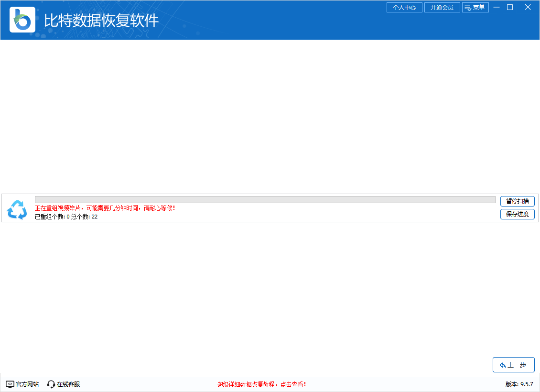Viewport: 540px width, 392px height.
Task: Open 个人中心 personal center
Action: tap(404, 7)
